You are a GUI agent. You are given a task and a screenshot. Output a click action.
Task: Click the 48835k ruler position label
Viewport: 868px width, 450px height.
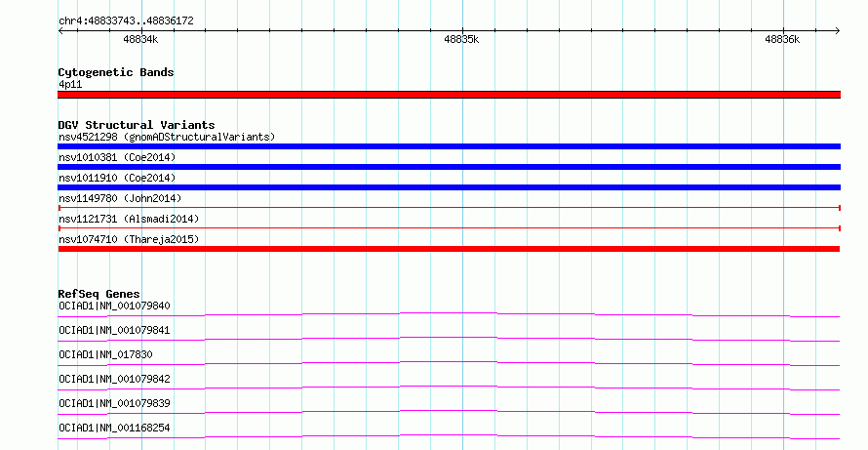coord(461,39)
